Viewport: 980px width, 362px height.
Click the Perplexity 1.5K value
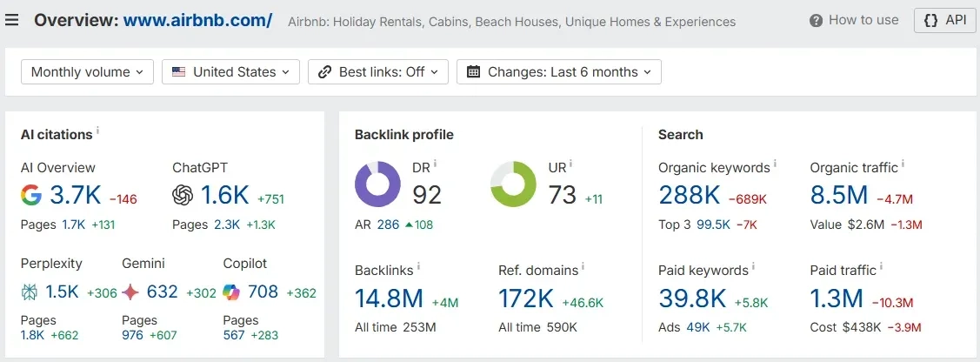pyautogui.click(x=61, y=292)
